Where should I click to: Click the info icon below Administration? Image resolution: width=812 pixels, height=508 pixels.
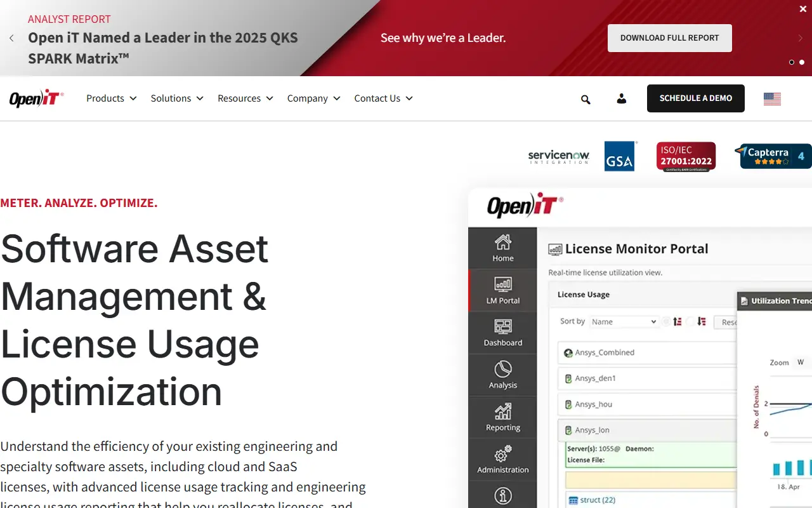[x=503, y=495]
